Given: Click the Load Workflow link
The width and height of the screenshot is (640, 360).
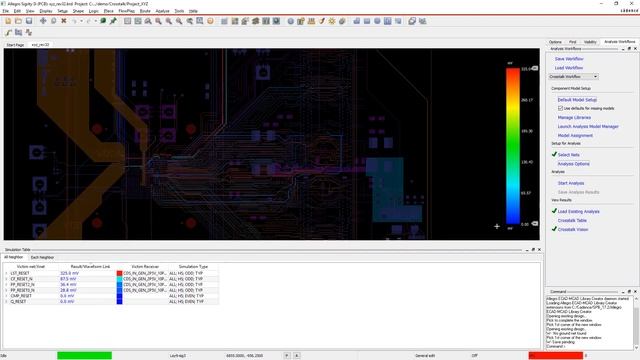Looking at the screenshot, I should tap(569, 68).
